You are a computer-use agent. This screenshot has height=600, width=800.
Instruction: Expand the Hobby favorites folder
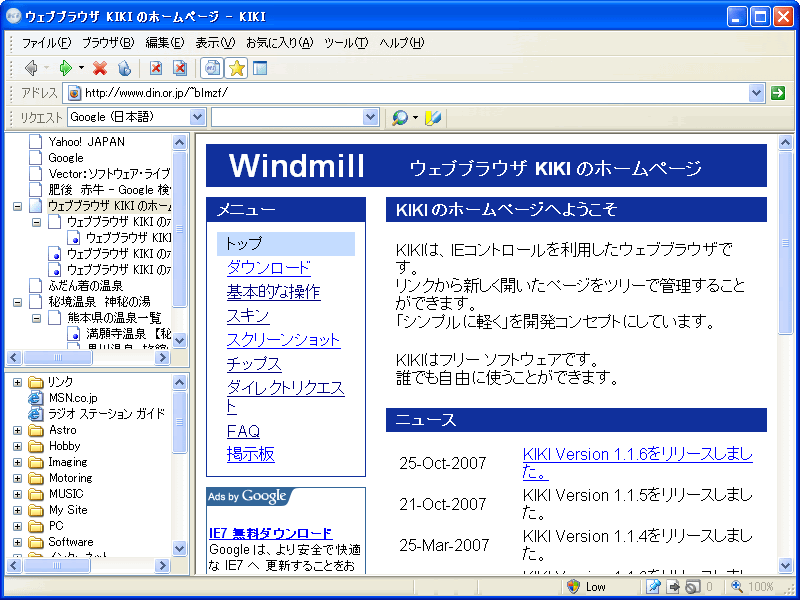[17, 446]
